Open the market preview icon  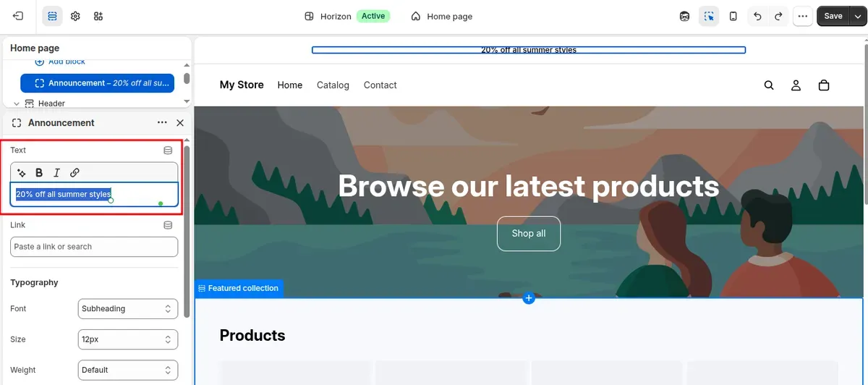coord(684,16)
